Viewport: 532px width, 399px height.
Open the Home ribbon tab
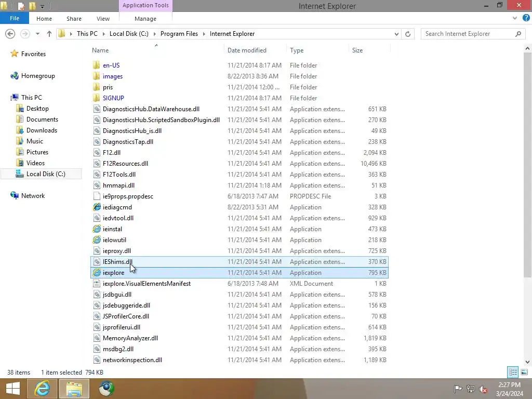click(44, 19)
